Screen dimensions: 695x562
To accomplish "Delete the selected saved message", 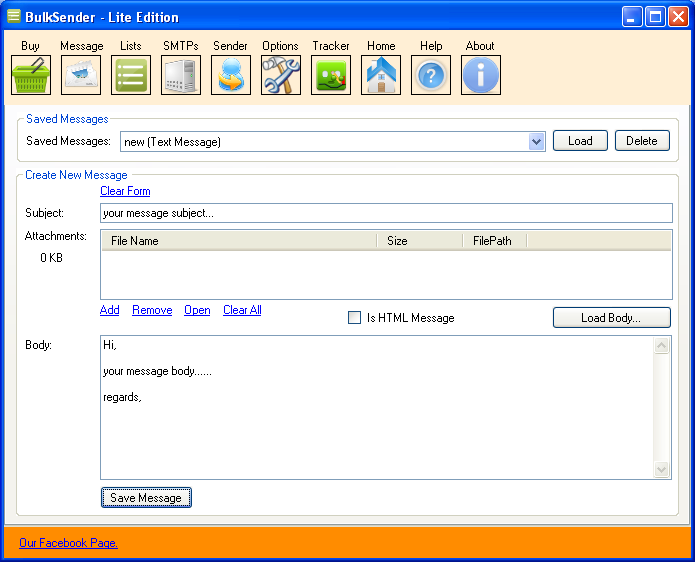I will 642,141.
